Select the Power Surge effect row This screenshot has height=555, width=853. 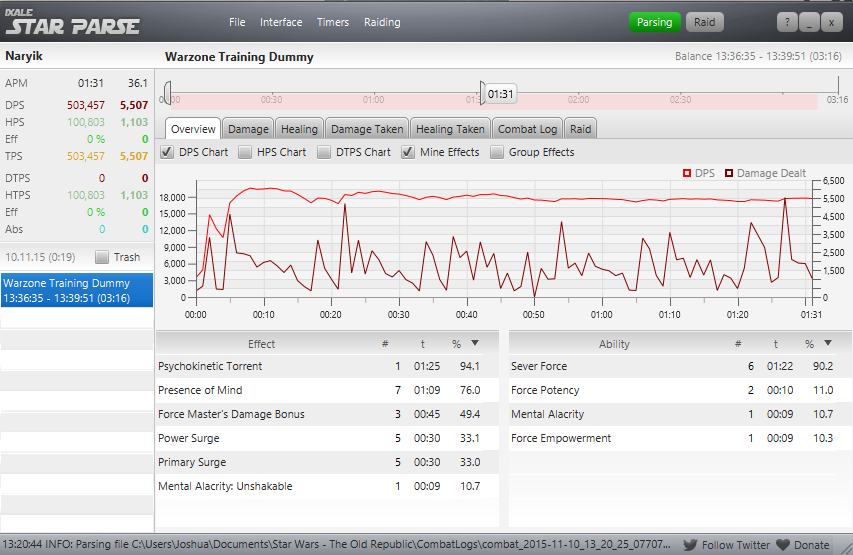[327, 438]
